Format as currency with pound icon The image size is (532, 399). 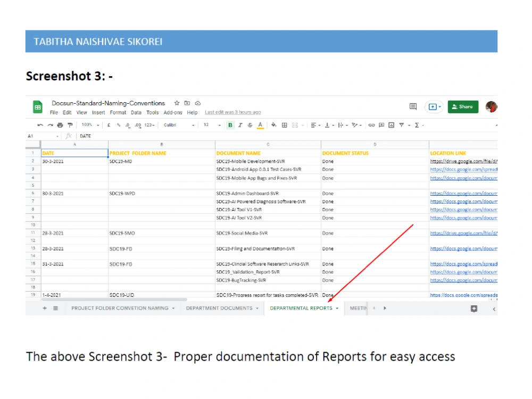pos(109,125)
